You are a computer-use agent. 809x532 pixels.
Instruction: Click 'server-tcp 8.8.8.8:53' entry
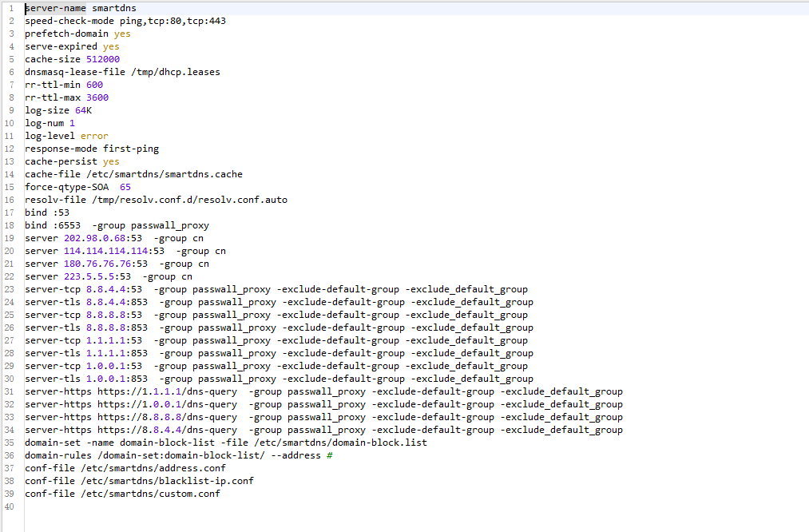pos(83,315)
